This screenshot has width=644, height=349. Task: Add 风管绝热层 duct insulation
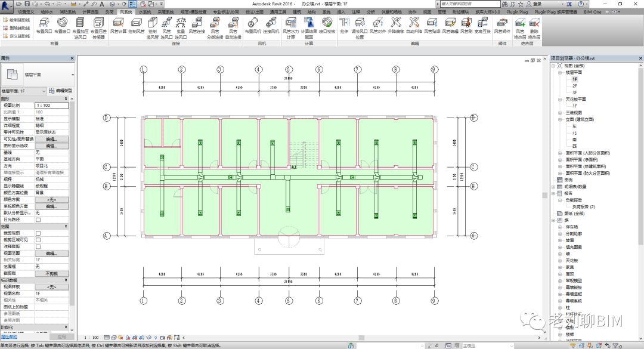coord(520,28)
